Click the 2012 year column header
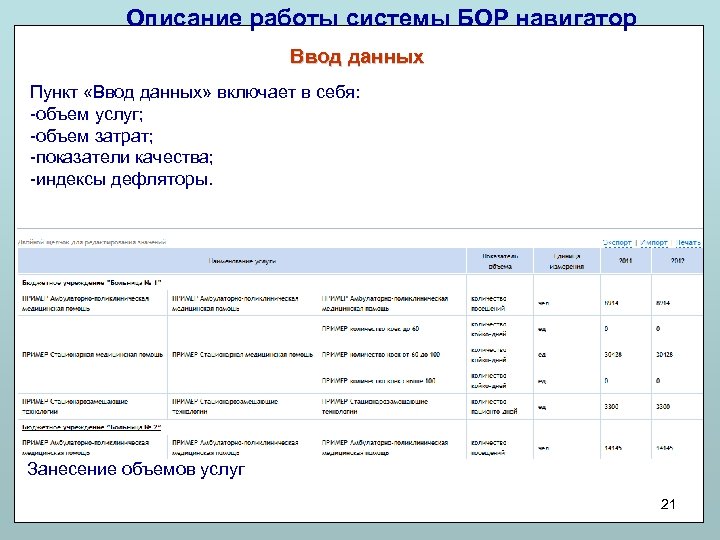 [677, 260]
